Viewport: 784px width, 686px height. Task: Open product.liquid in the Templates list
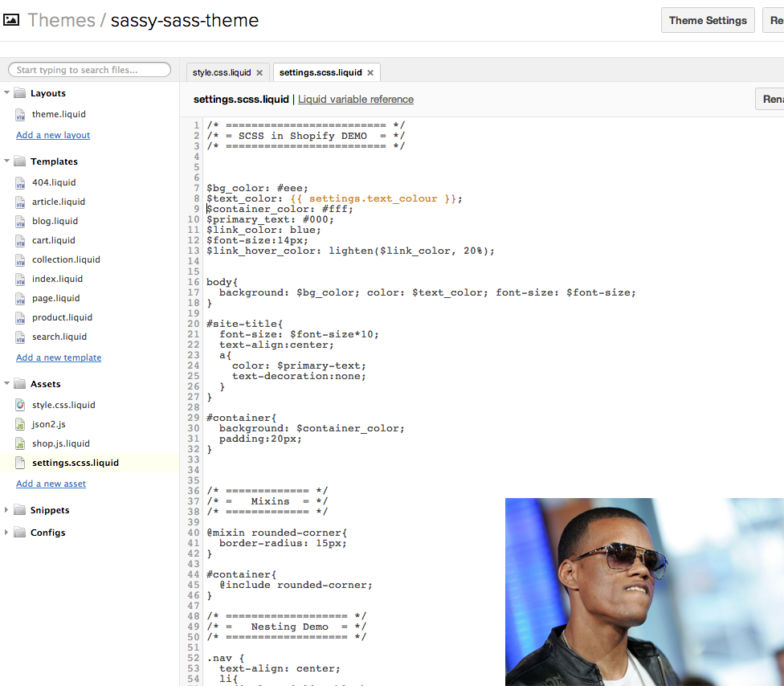pyautogui.click(x=62, y=317)
